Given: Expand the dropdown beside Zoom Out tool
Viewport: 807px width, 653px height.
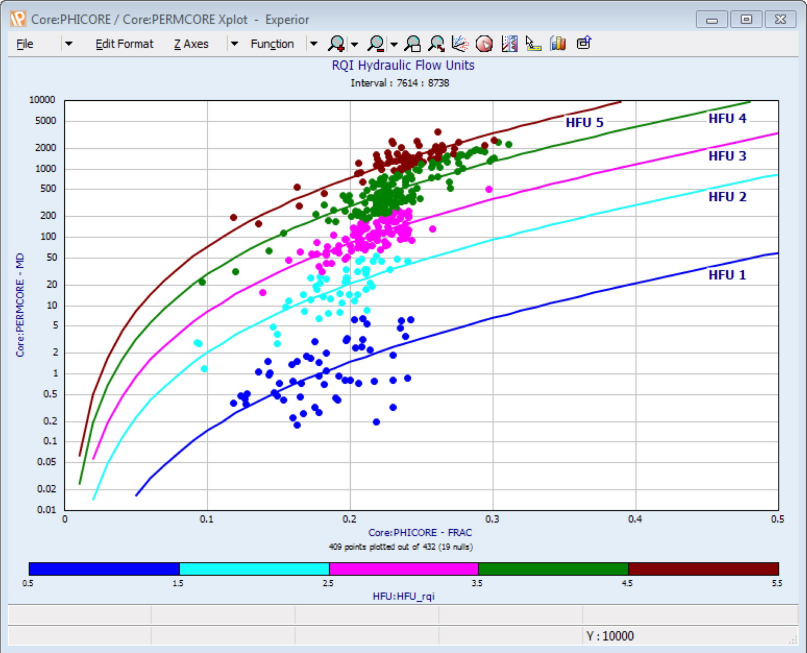Looking at the screenshot, I should (x=392, y=43).
